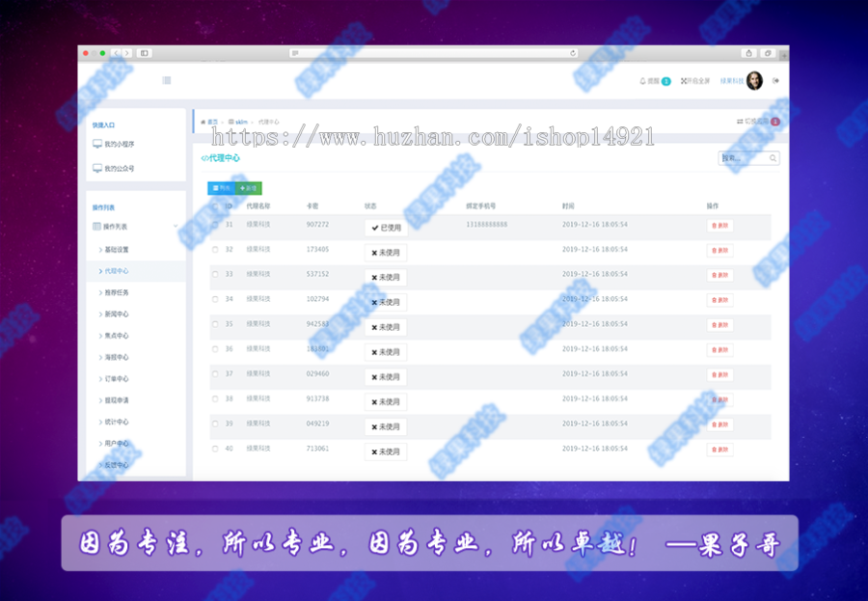Viewport: 868px width, 601px height.
Task: Click phone number 13188888888
Action: click(x=487, y=225)
